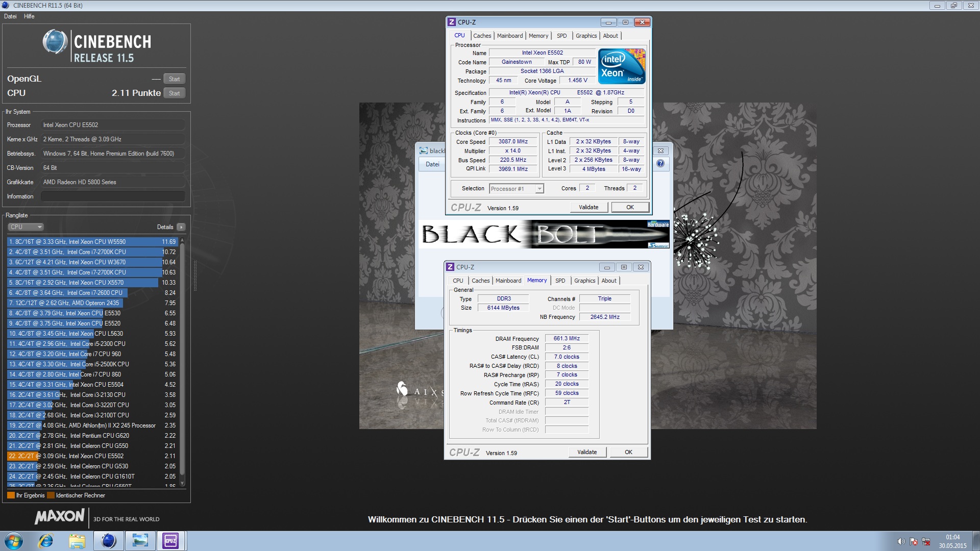Select ranking row AMD Opteron 2435
980x551 pixels.
[92, 303]
